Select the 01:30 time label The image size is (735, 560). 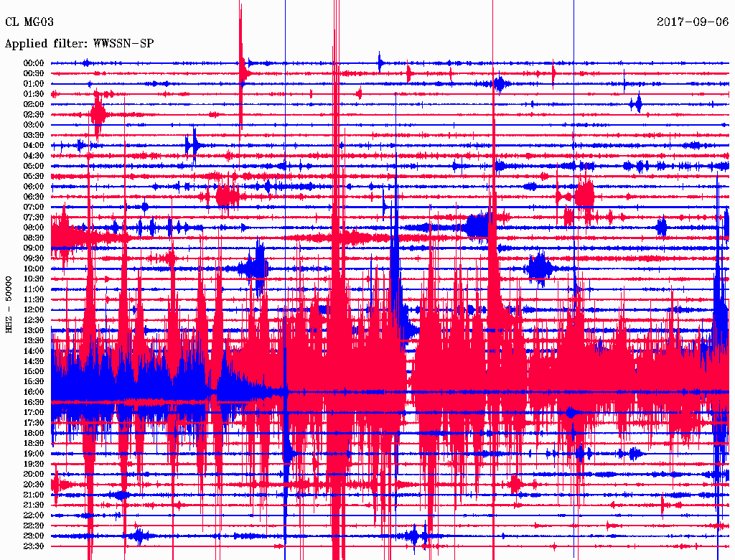click(x=34, y=94)
